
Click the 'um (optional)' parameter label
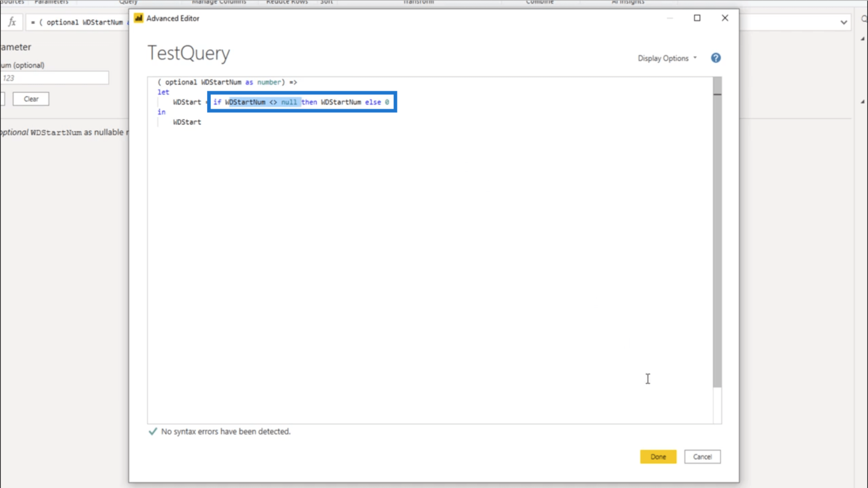[x=22, y=65]
